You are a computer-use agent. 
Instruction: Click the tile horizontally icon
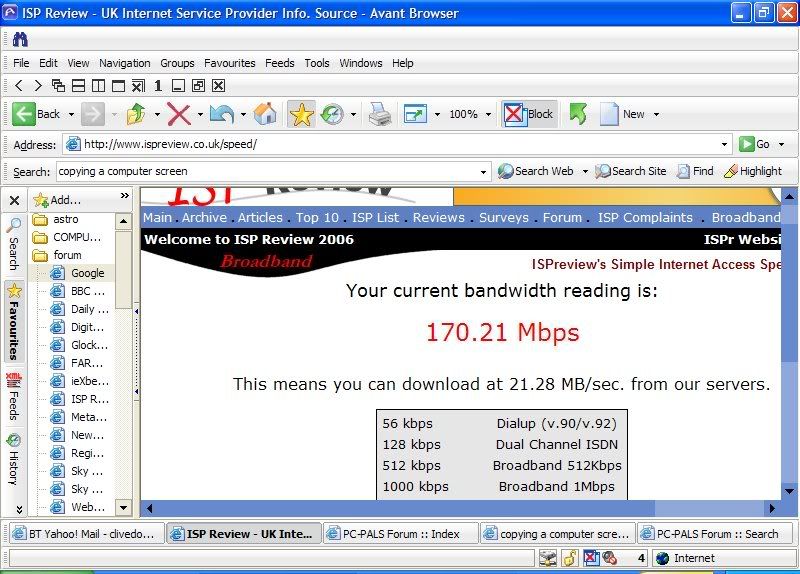point(78,86)
